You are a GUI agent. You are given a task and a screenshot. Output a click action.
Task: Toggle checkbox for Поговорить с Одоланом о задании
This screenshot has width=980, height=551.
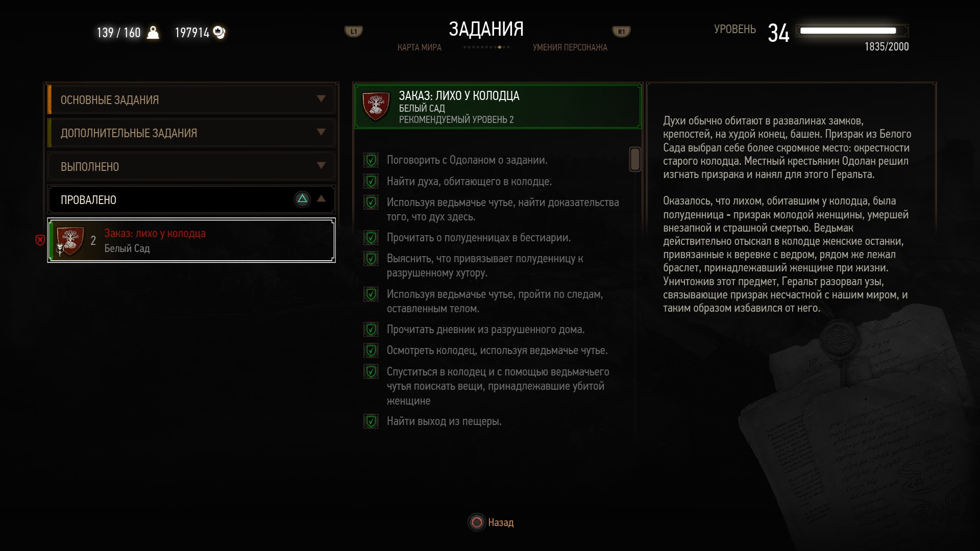click(371, 160)
